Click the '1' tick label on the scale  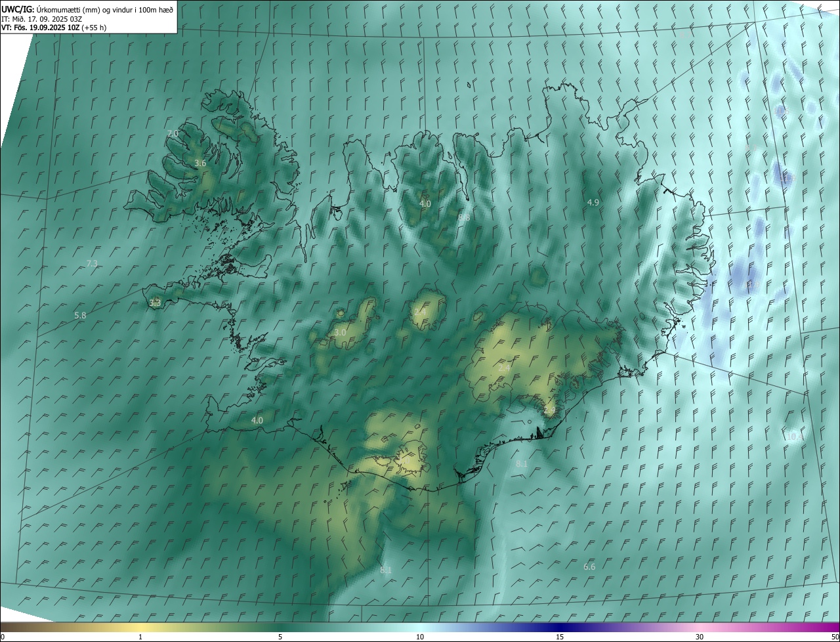coord(140,637)
